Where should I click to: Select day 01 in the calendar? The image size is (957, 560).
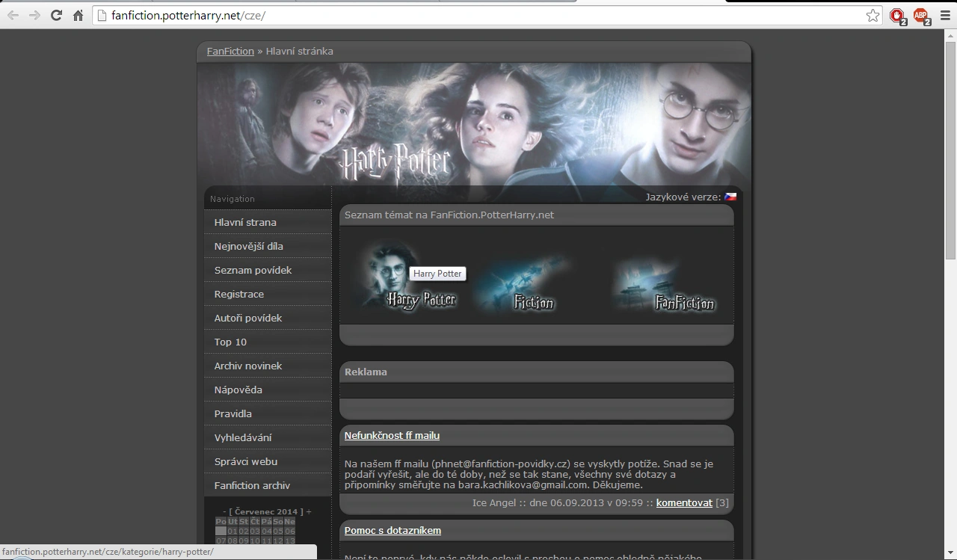[232, 531]
